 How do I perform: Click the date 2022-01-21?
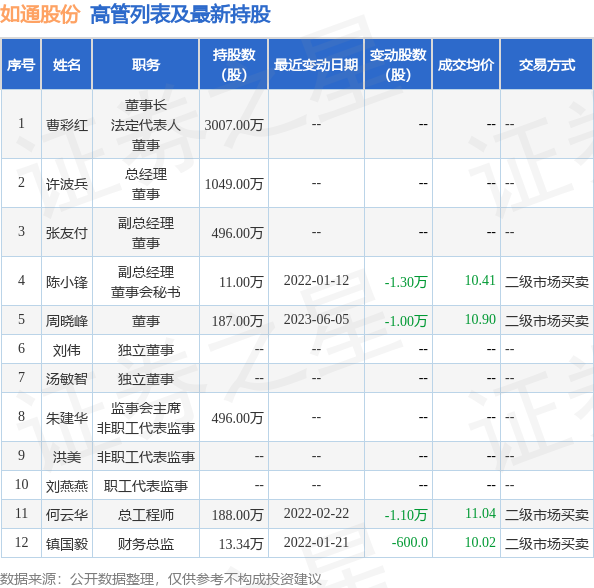click(316, 542)
